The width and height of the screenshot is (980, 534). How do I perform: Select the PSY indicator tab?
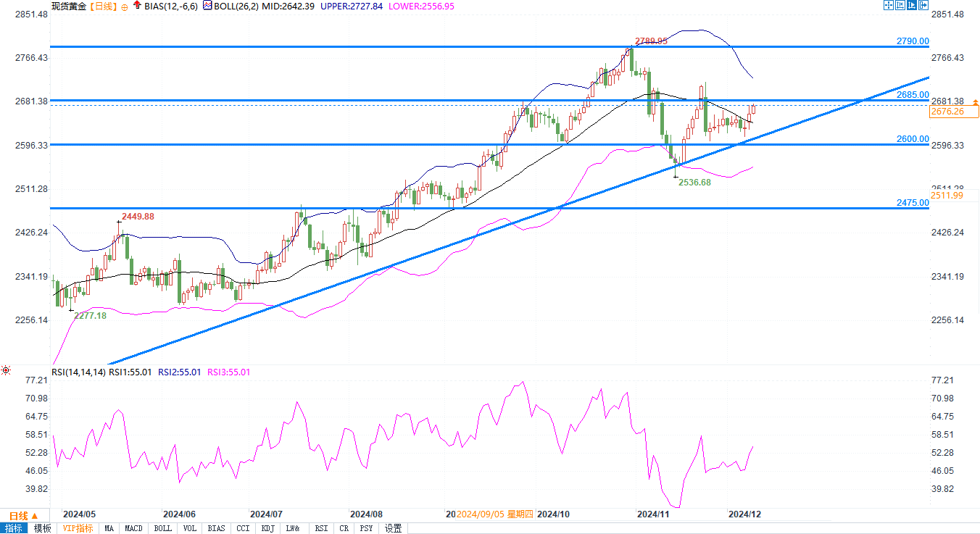point(367,528)
